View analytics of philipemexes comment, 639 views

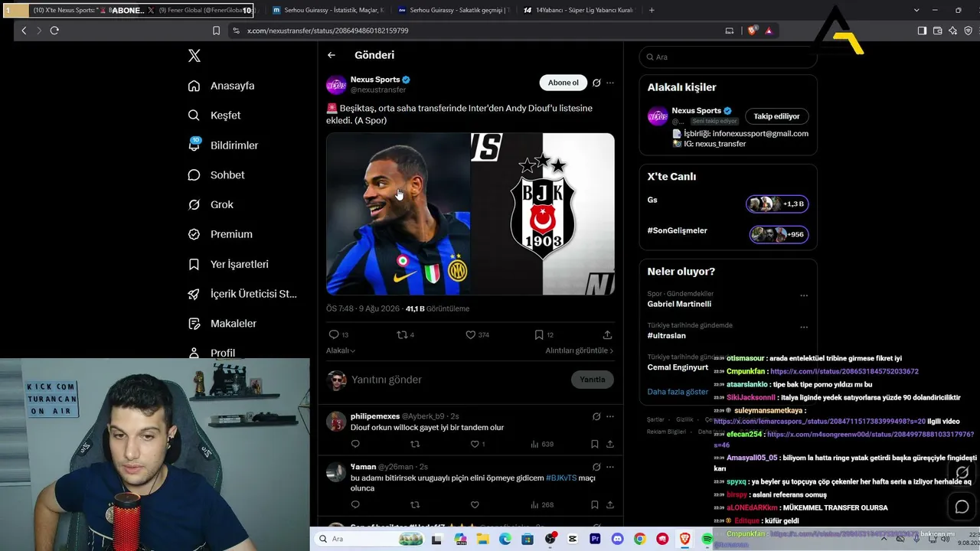click(x=542, y=444)
